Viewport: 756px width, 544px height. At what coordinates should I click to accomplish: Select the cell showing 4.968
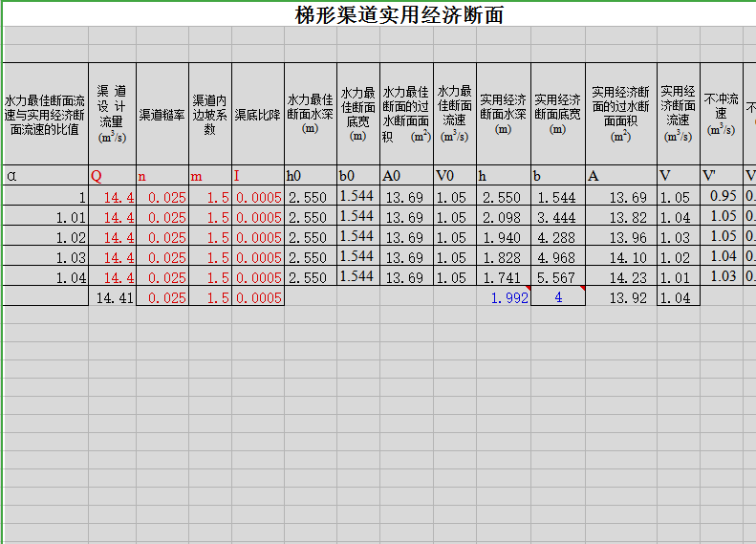558,257
